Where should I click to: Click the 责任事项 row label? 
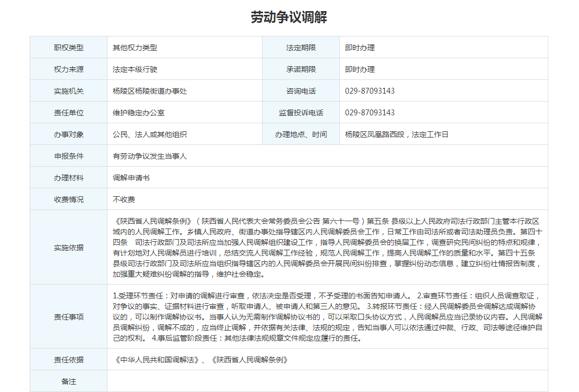[68, 317]
